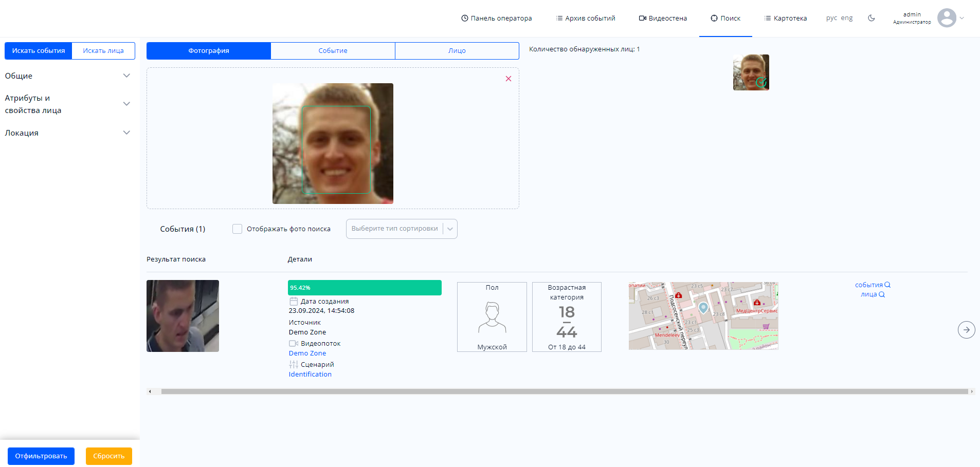980x467 pixels.
Task: Click the 95.42% similarity bar
Action: (365, 288)
